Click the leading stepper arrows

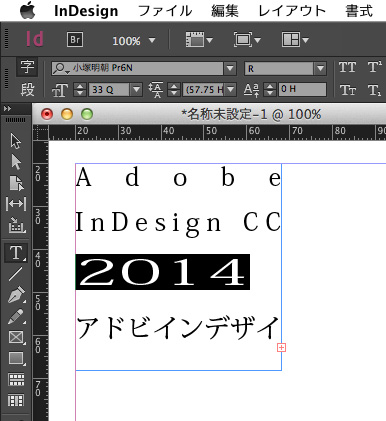point(174,89)
